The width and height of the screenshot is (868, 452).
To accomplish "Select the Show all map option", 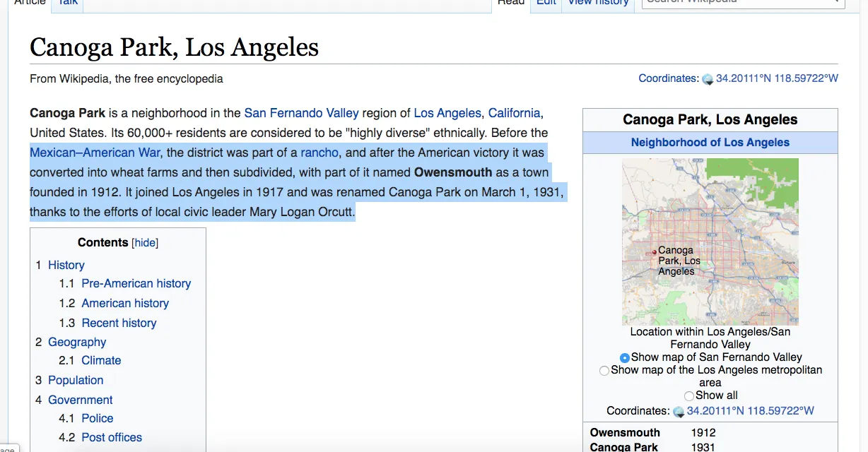I will point(689,396).
